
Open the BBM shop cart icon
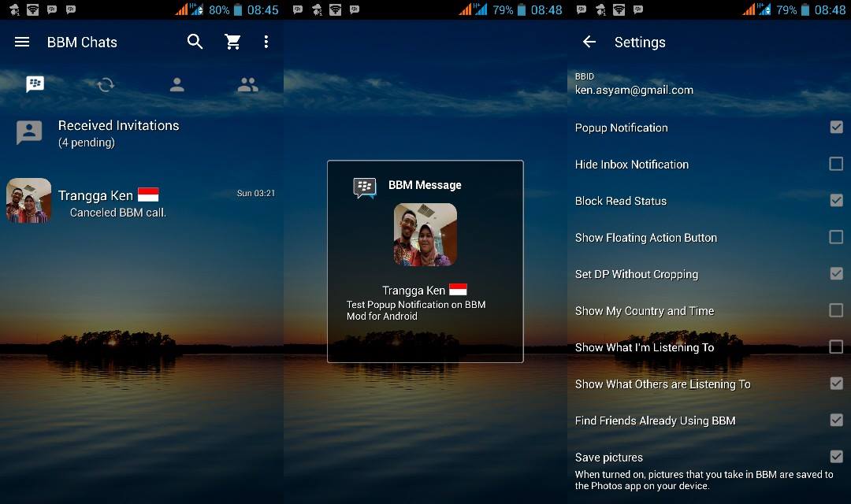232,42
